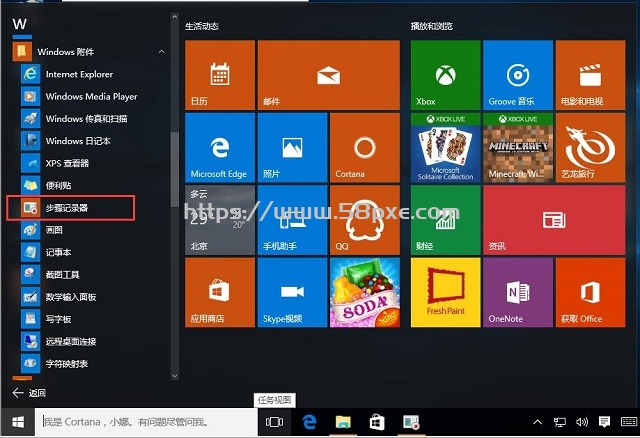Image resolution: width=640 pixels, height=438 pixels.
Task: Open the 北京 weather tile
Action: click(x=220, y=220)
